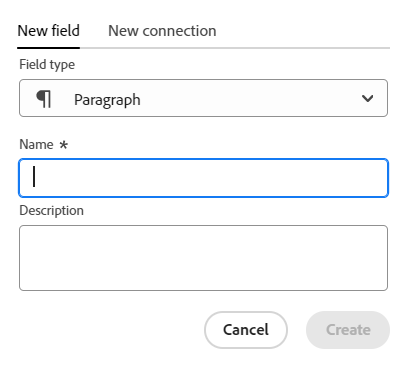Click the pilcrow Paragraph icon
Viewport: 412px width, 372px height.
point(44,99)
